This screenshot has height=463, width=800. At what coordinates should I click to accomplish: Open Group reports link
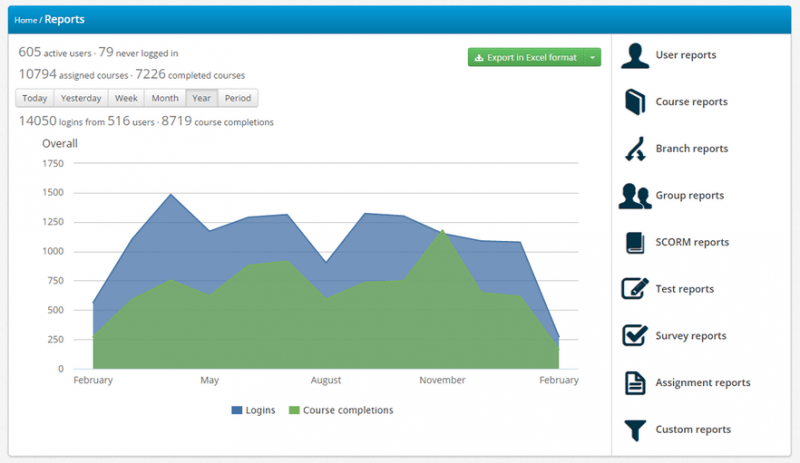(689, 196)
